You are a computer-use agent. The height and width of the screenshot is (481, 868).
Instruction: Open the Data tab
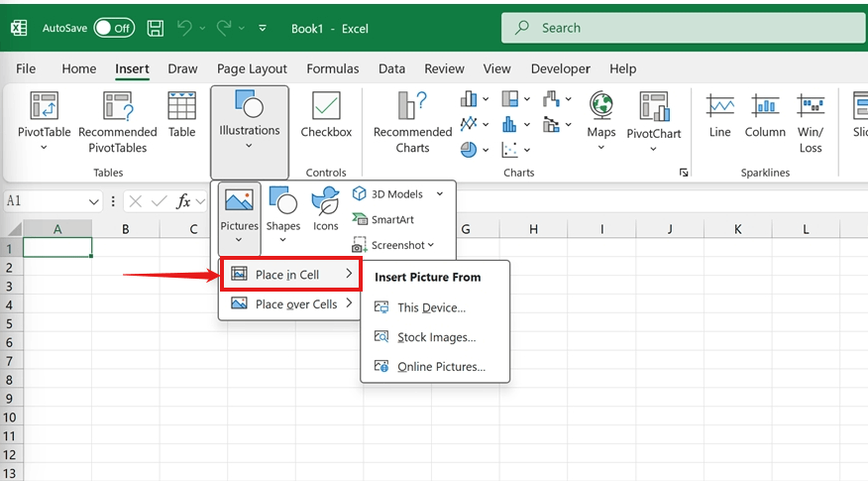391,68
